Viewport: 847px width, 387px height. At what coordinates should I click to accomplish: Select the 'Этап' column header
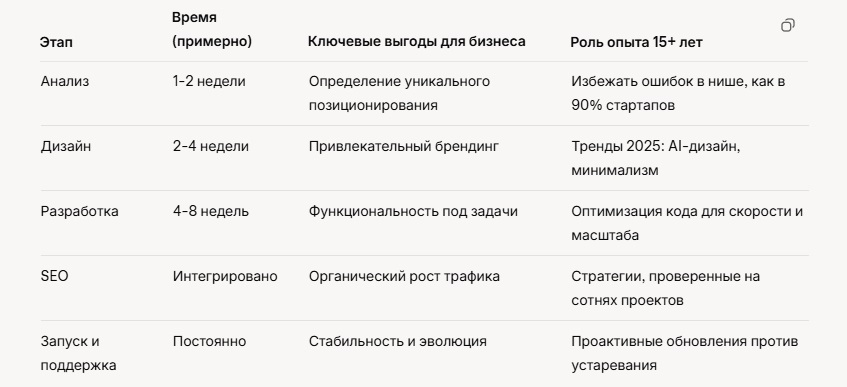(x=56, y=42)
